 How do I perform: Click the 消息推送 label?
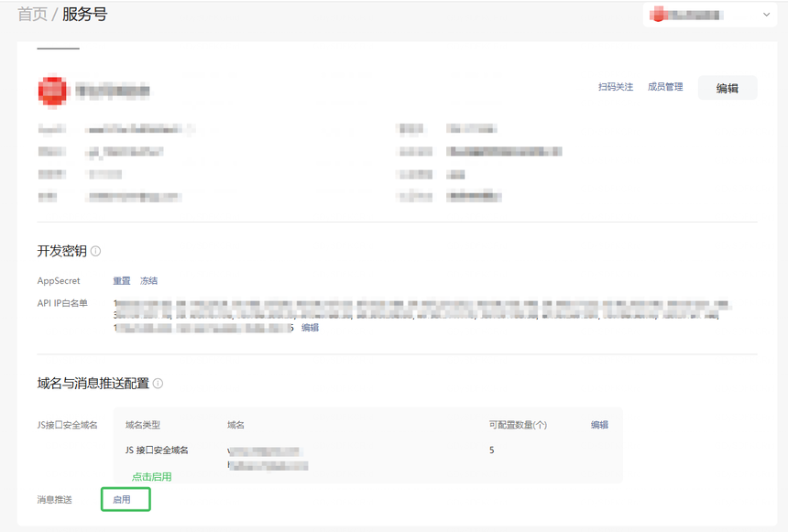tap(55, 499)
